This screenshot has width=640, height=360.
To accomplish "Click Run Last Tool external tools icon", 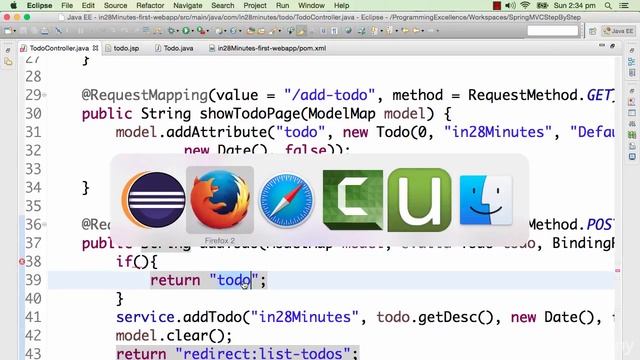I will click(200, 31).
